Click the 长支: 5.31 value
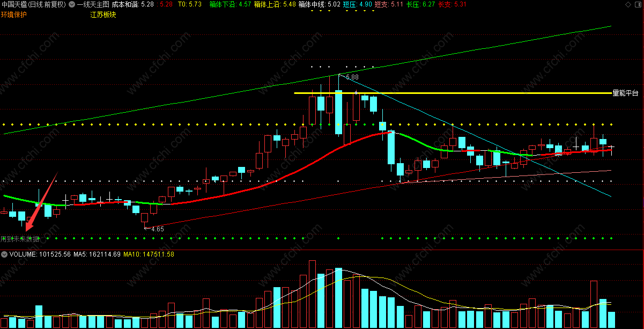Screen dimensions: 644x329 tap(453, 4)
